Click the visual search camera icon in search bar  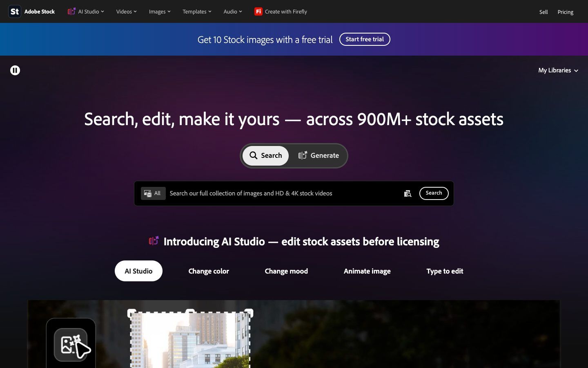click(x=408, y=193)
